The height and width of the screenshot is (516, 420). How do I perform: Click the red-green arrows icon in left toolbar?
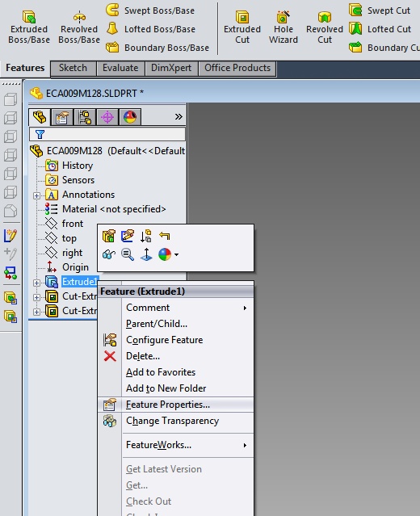pos(10,272)
